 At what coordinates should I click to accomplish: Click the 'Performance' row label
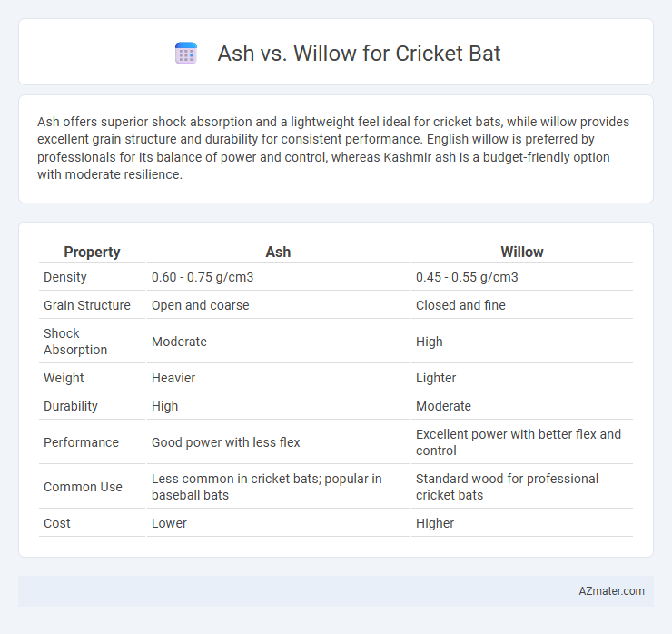click(81, 442)
